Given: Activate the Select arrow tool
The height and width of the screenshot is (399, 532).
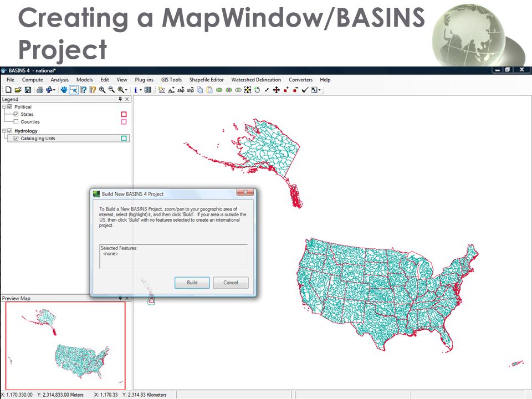Looking at the screenshot, I should tap(74, 90).
